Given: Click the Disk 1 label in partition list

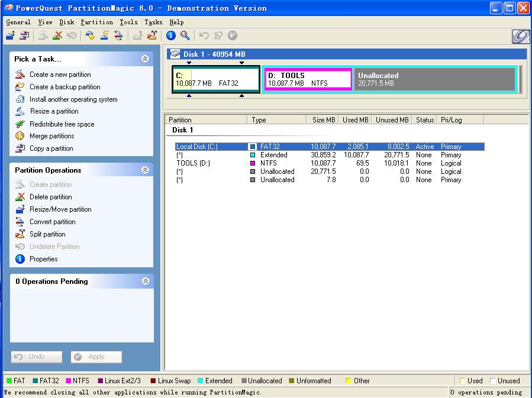Looking at the screenshot, I should (x=182, y=130).
